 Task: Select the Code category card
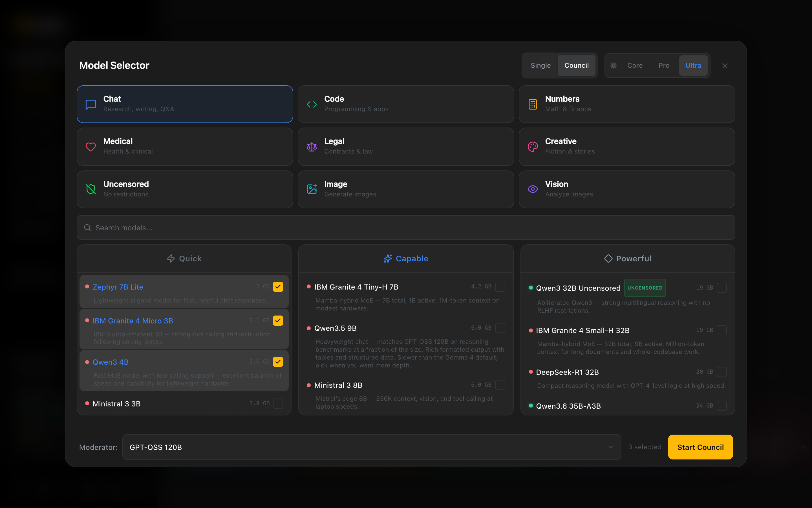(406, 104)
